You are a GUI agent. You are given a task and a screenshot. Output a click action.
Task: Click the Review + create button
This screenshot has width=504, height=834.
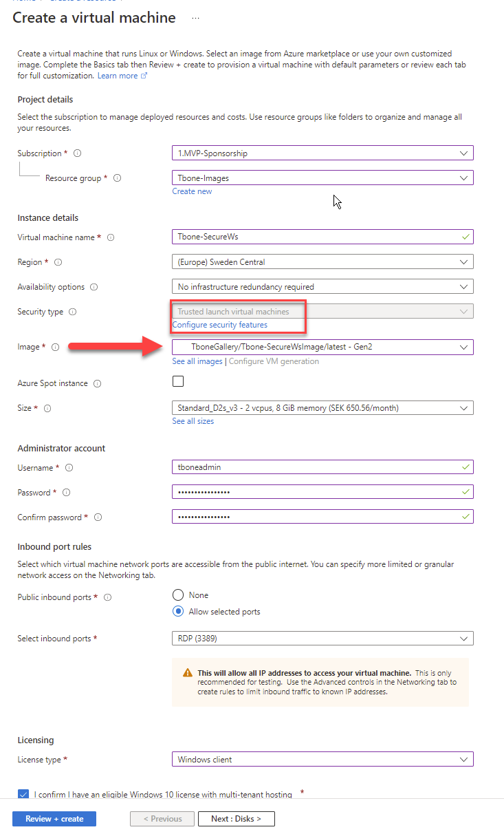tap(54, 819)
